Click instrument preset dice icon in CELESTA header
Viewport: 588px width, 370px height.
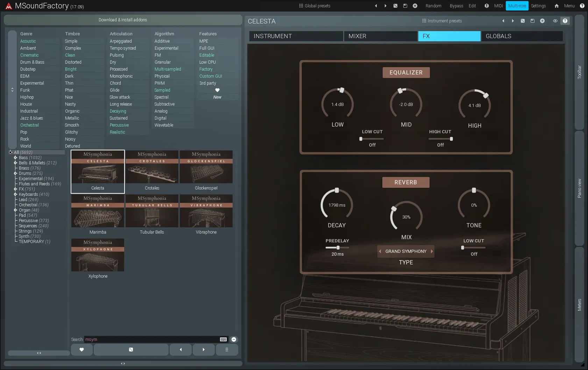[x=523, y=21]
